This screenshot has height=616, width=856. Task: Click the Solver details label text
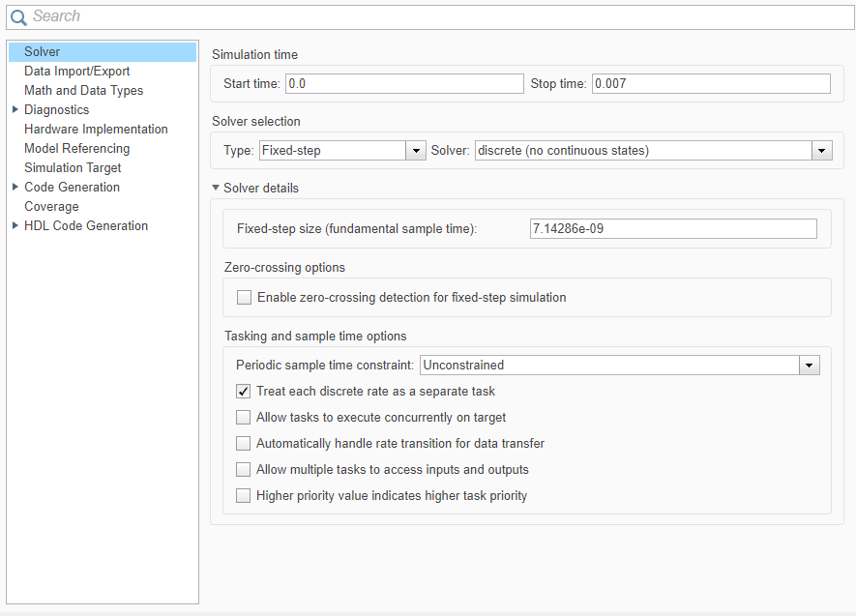click(x=261, y=189)
